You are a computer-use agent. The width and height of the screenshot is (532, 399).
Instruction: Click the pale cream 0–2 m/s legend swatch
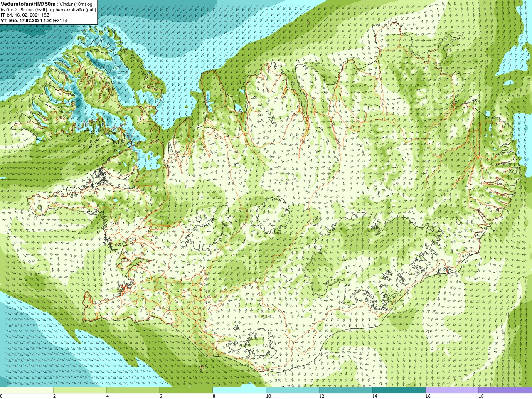27,390
